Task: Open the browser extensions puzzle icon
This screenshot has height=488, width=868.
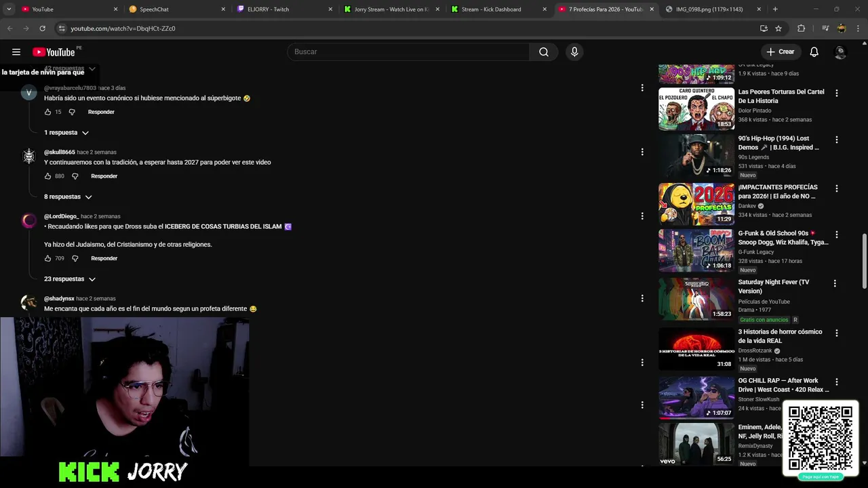Action: pos(801,28)
